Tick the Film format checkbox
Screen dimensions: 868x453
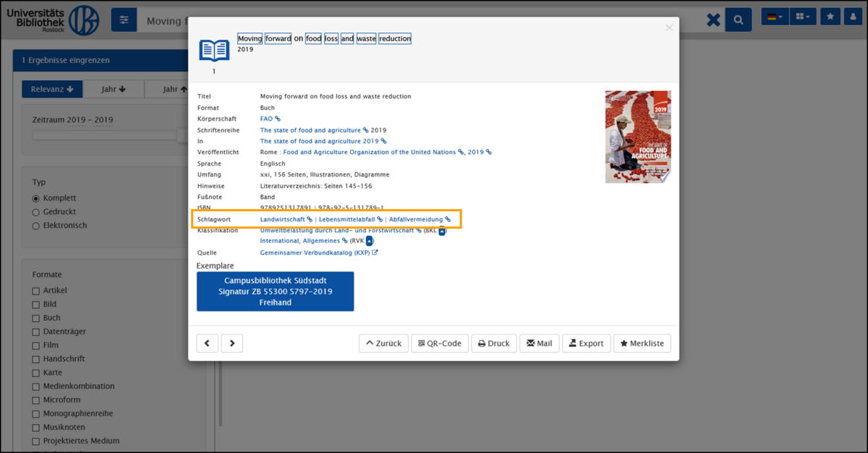point(36,346)
